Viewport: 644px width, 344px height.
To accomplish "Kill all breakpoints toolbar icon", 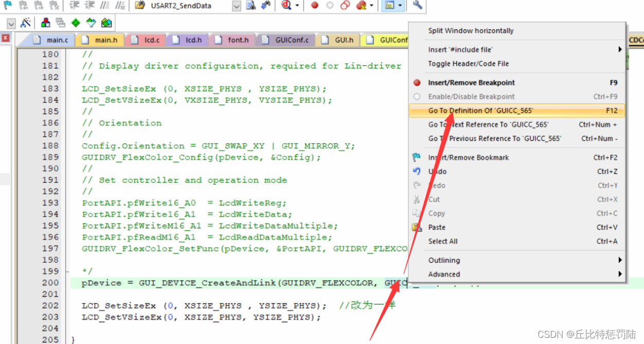I will click(x=361, y=5).
